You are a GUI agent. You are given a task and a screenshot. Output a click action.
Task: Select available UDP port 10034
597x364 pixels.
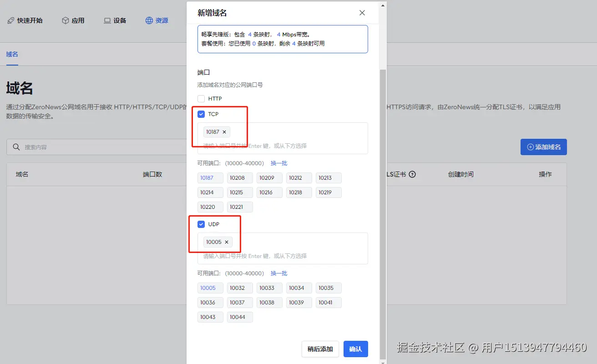(299, 288)
